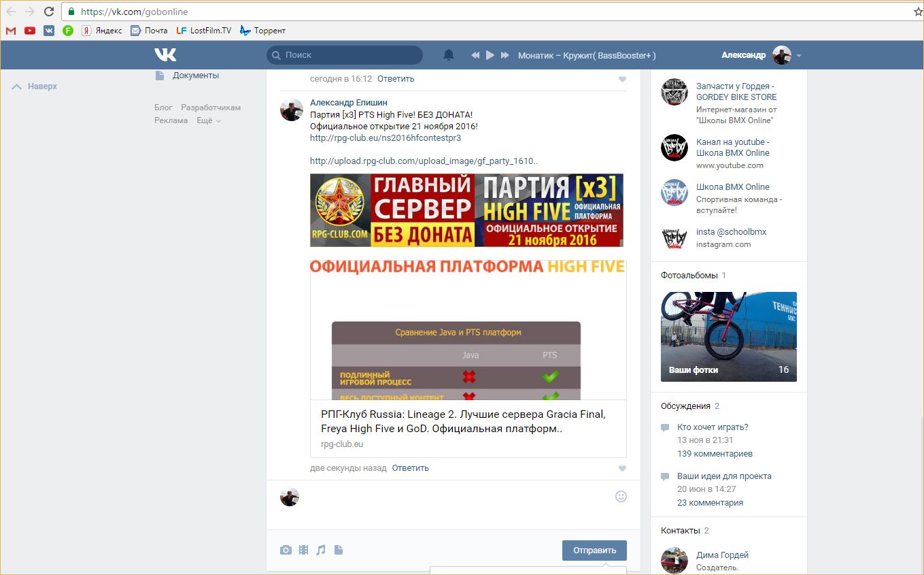924x575 pixels.
Task: Open Александр Епишин comment avatar
Action: (292, 110)
